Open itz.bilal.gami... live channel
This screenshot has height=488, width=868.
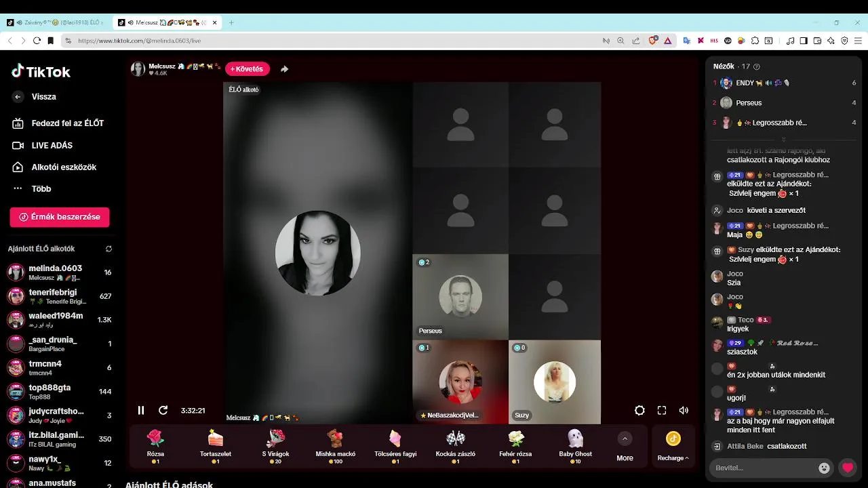60,439
